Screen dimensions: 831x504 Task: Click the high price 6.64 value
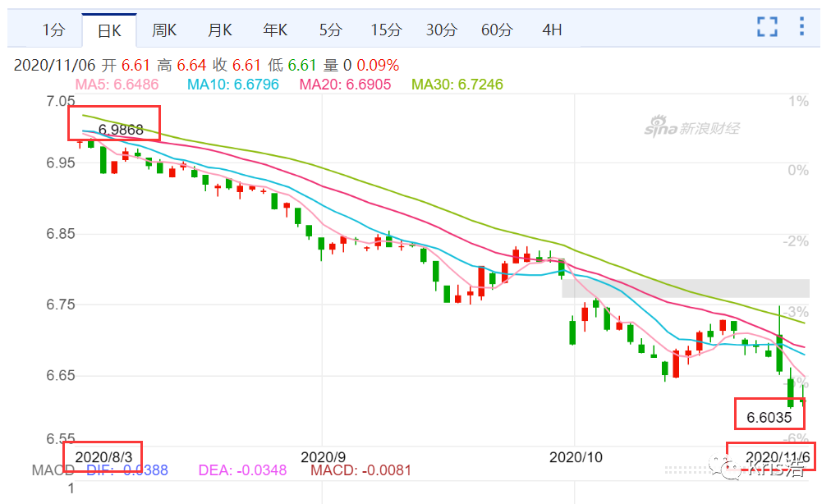point(191,65)
